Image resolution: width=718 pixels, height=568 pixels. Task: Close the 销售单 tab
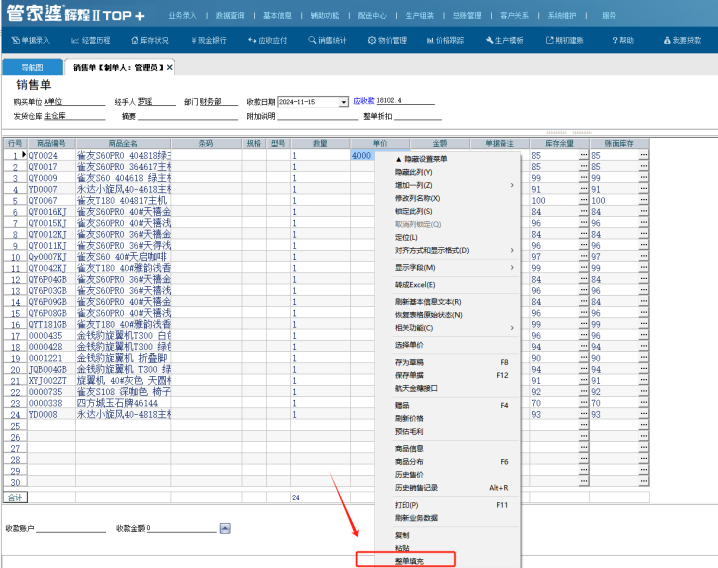tap(169, 67)
